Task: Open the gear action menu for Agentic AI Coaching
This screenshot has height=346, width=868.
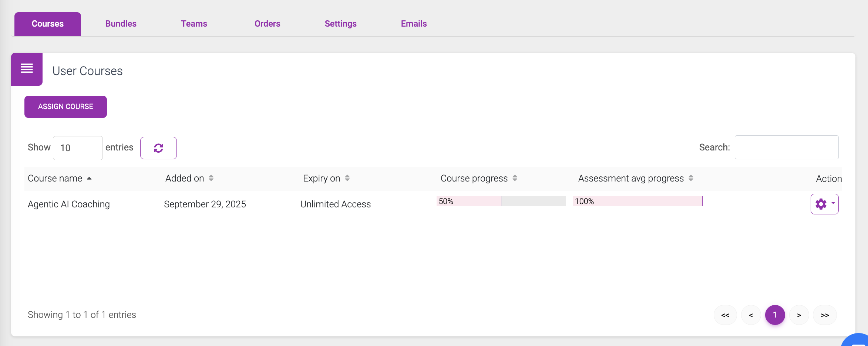Action: pos(824,204)
